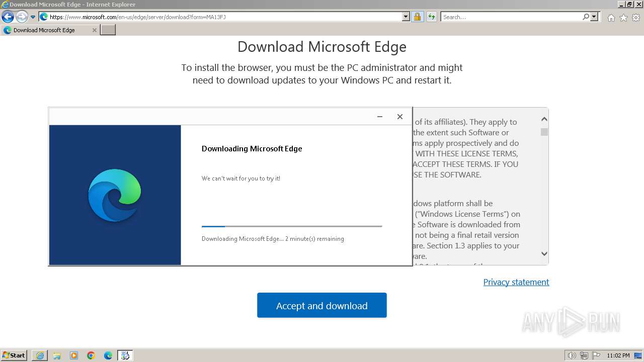Open the recent pages dropdown arrow
Viewport: 644px width, 362px height.
pyautogui.click(x=33, y=17)
